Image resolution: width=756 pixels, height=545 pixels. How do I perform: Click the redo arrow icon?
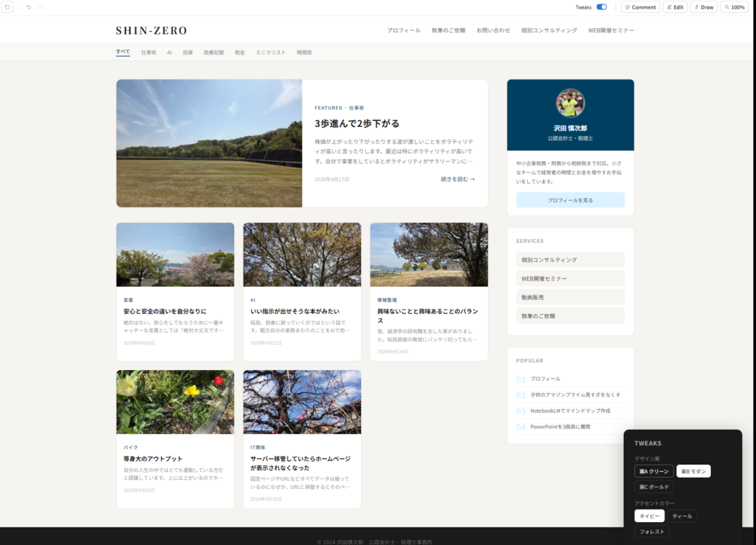41,7
